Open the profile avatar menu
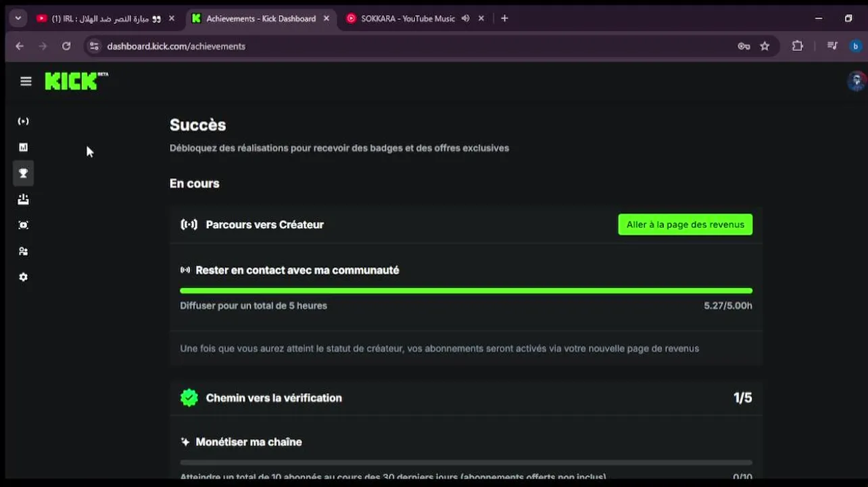 (856, 81)
